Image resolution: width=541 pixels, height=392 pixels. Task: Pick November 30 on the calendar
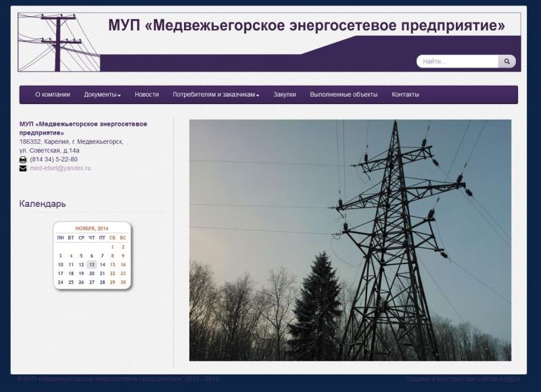click(x=123, y=283)
